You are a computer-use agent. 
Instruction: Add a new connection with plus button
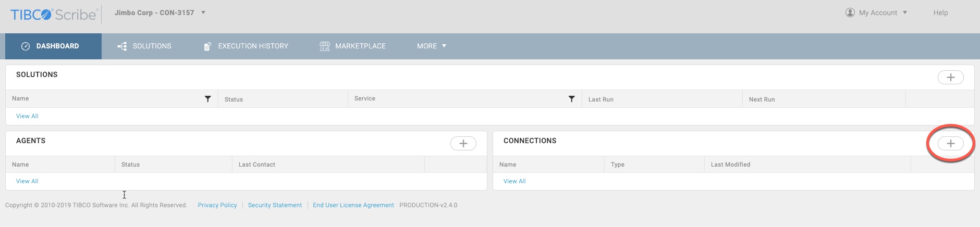point(950,144)
